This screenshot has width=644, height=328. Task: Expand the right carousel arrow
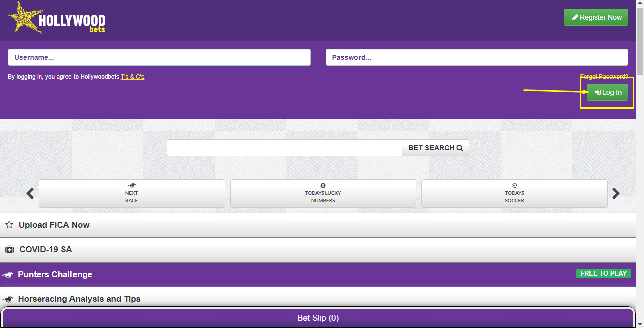point(615,193)
